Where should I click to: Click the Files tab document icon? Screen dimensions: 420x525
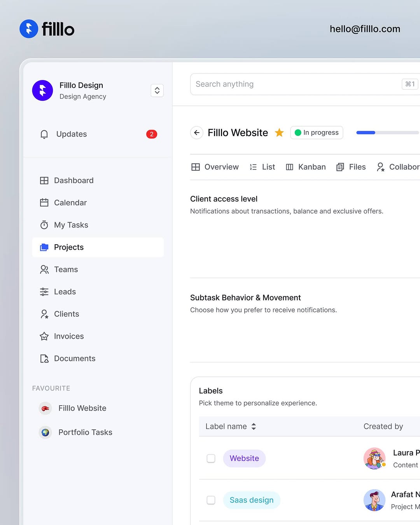point(340,167)
